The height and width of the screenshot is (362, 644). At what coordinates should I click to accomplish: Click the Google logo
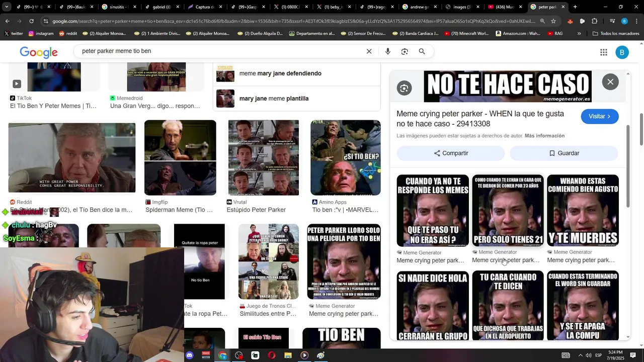tap(39, 52)
